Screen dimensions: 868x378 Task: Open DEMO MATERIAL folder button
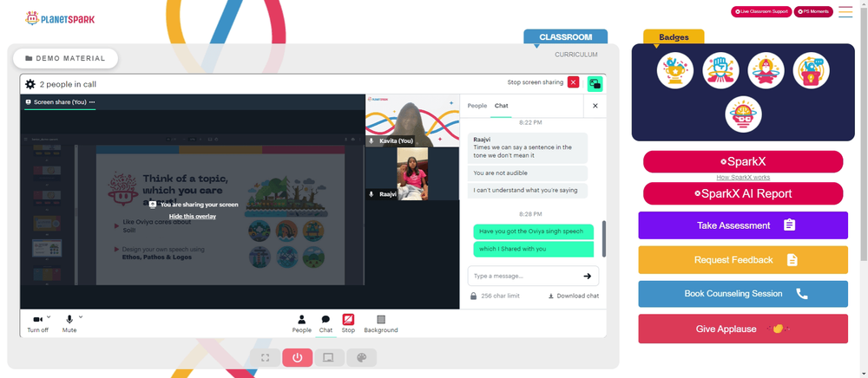pyautogui.click(x=65, y=58)
